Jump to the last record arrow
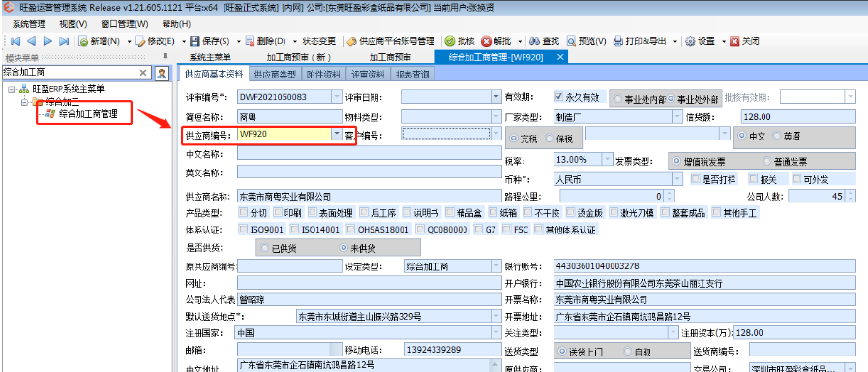The width and height of the screenshot is (868, 372). tap(64, 41)
